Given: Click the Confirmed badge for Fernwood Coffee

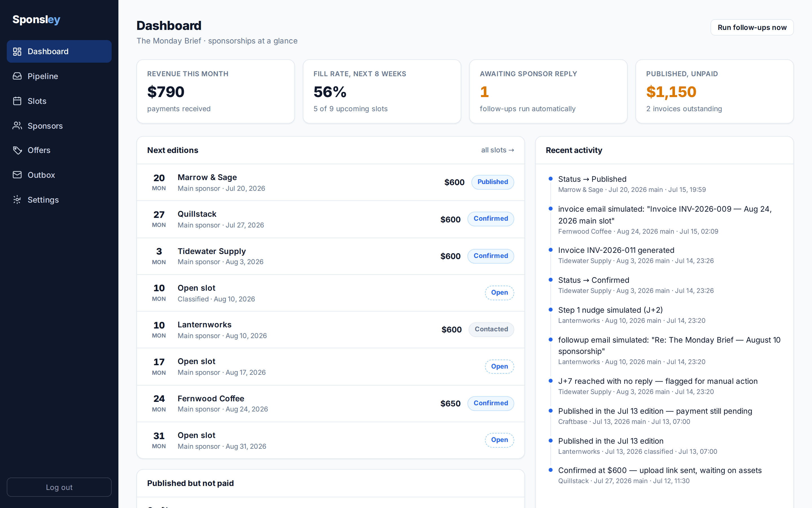Looking at the screenshot, I should click(x=491, y=403).
